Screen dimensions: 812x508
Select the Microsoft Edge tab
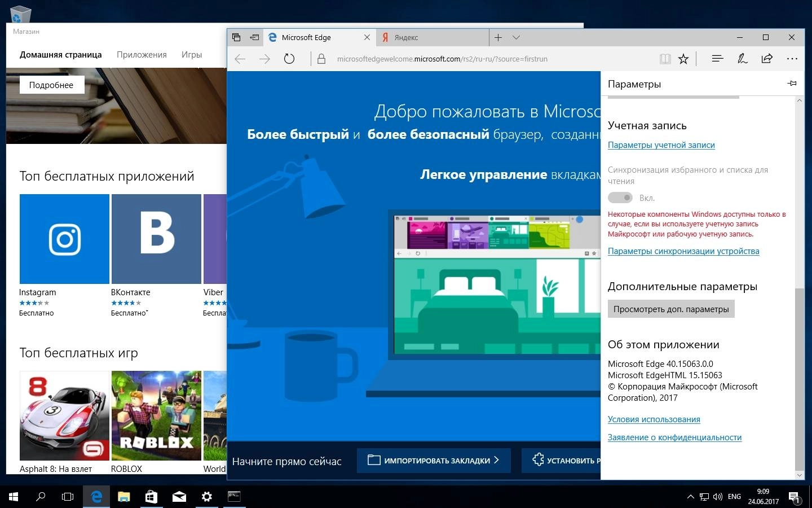pyautogui.click(x=320, y=37)
